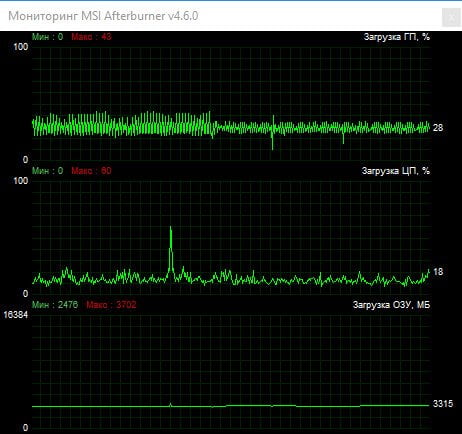Click 'Мин : 2476' on the RAM graph

click(x=55, y=305)
